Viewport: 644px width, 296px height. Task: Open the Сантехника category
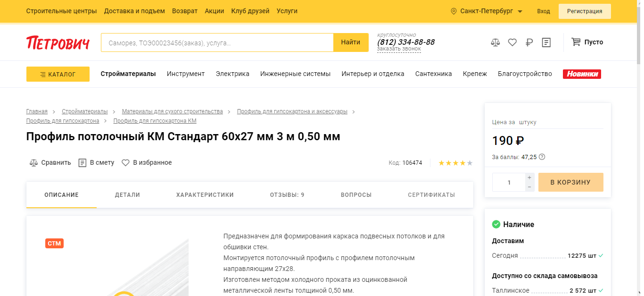(x=434, y=74)
